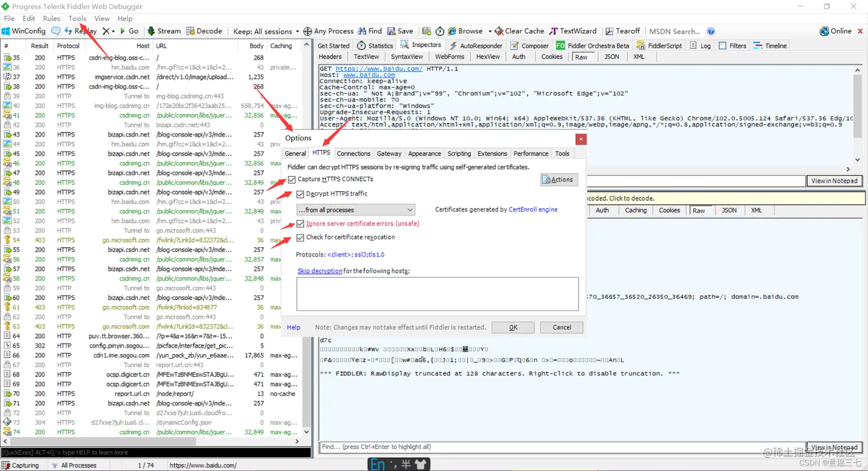Toggle Decrypt HTTPS traffic checkbox
The height and width of the screenshot is (471, 868).
coord(300,194)
